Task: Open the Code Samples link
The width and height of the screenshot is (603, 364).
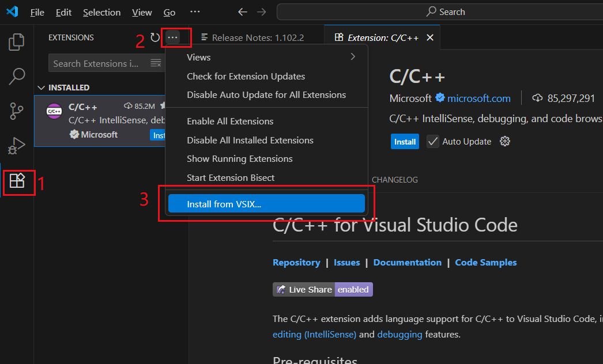Action: (486, 262)
